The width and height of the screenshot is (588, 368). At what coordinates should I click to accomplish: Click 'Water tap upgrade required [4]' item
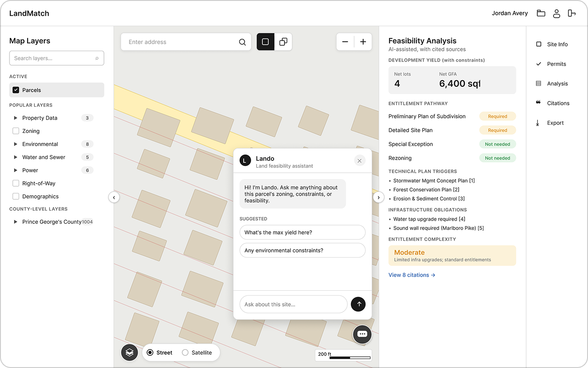(429, 219)
